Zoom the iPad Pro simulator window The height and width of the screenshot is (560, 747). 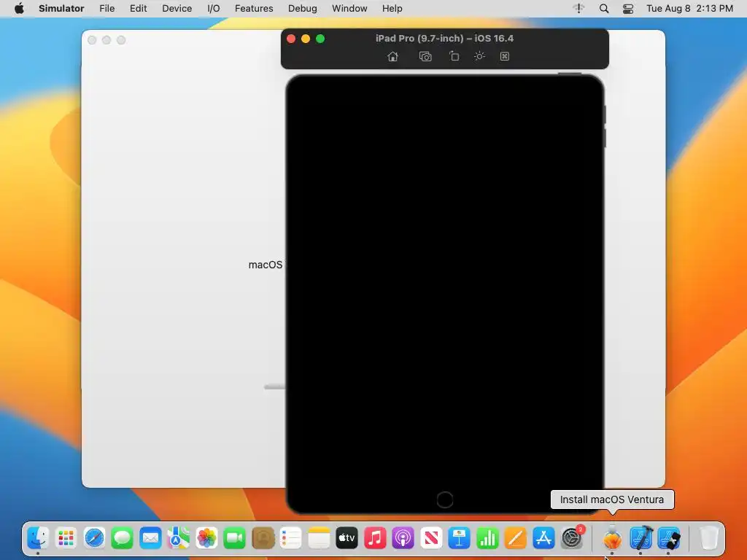point(320,39)
